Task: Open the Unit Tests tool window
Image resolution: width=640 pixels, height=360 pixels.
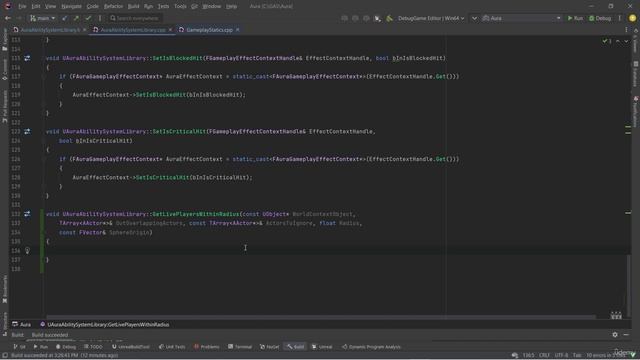Action: coord(172,347)
